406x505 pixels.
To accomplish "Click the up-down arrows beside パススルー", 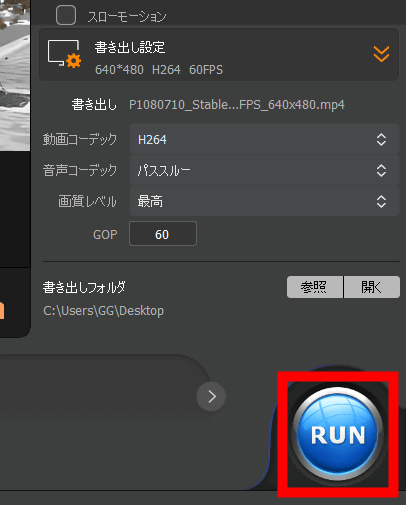I will [x=381, y=171].
